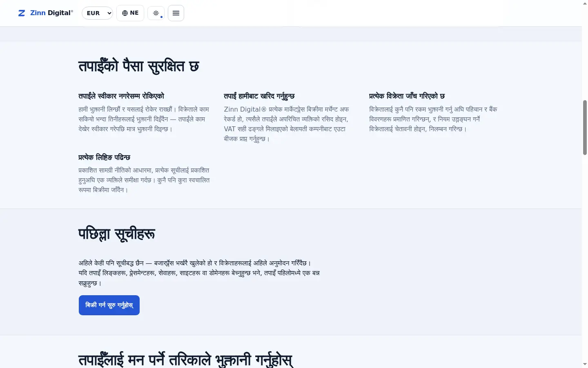Select the subheading तपाईंले स्वीकार नगरेसम्म रोकिएको
This screenshot has width=588, height=368.
click(x=121, y=96)
